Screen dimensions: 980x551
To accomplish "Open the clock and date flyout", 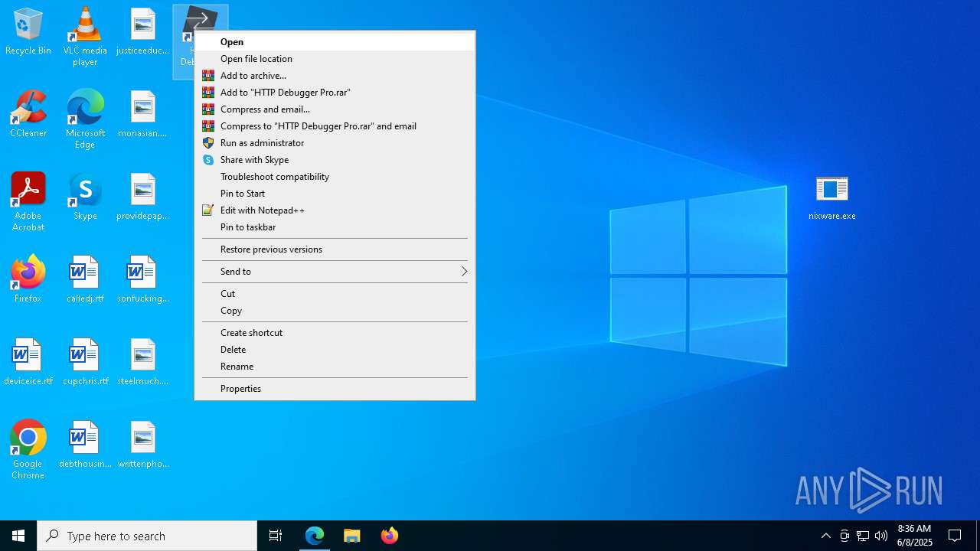I will [914, 536].
